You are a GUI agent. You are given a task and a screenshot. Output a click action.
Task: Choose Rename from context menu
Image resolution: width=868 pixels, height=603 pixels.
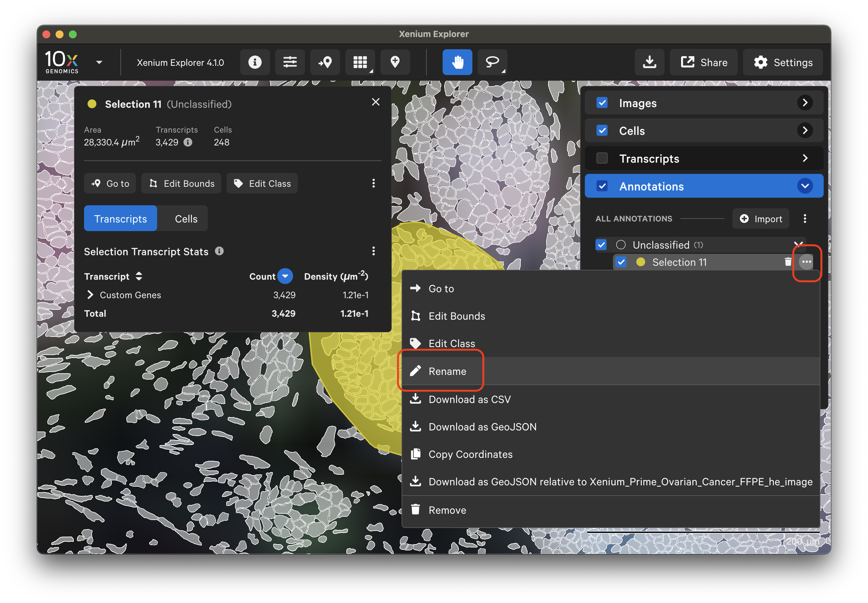tap(447, 371)
